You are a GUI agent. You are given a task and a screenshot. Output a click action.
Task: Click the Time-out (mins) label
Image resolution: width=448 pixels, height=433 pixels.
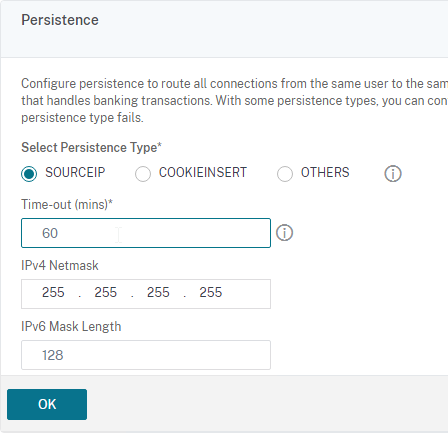pyautogui.click(x=67, y=205)
